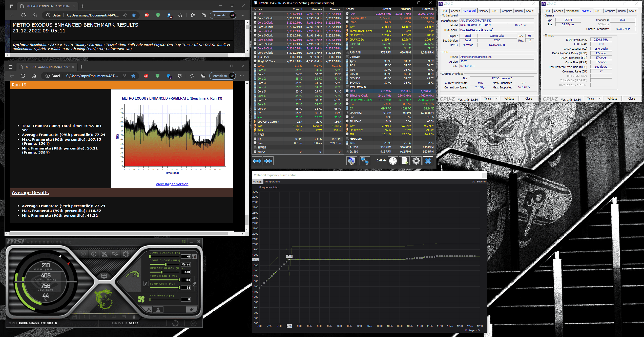Viewport: 644px width, 337px height.
Task: Toggle Afterburner profile lock
Action: click(x=134, y=316)
